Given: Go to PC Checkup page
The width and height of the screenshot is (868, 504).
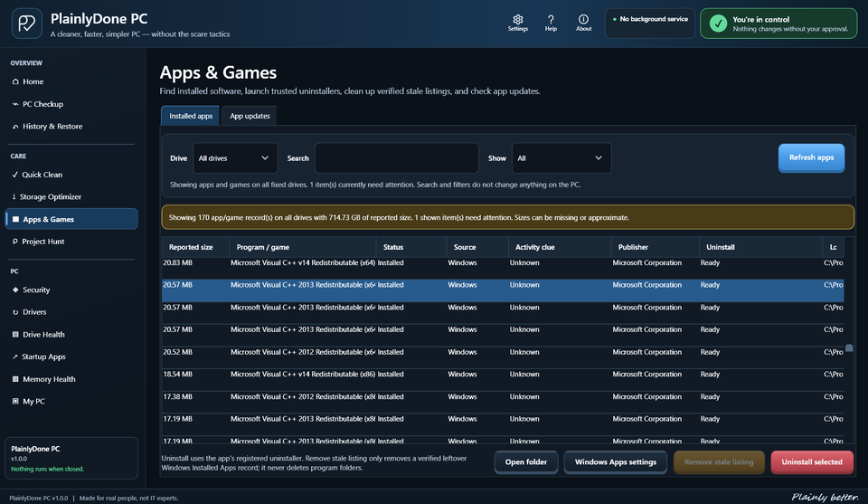Looking at the screenshot, I should click(x=71, y=104).
